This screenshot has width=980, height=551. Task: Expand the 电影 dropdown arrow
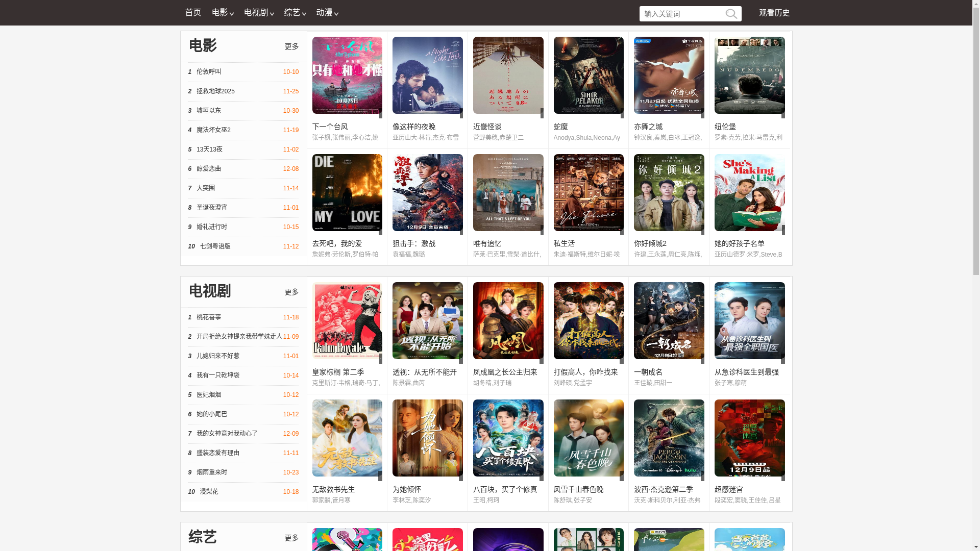[231, 14]
